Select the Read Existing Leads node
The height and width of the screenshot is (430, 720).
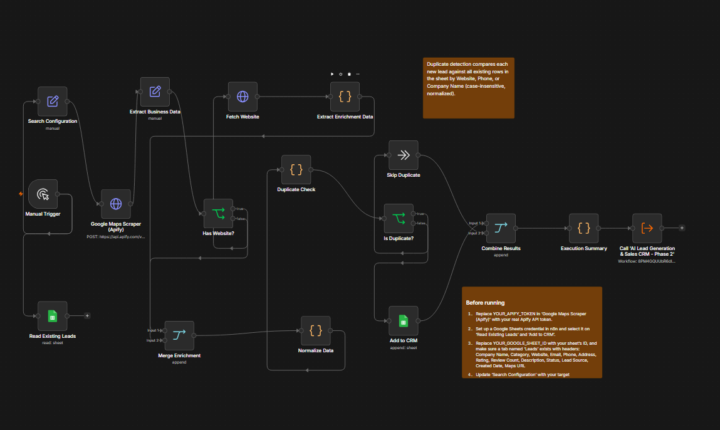pos(52,316)
